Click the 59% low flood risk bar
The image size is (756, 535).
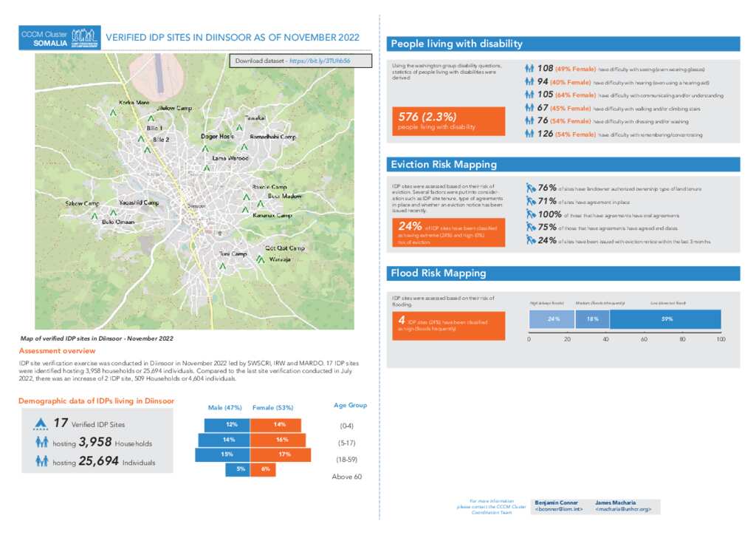pyautogui.click(x=665, y=319)
